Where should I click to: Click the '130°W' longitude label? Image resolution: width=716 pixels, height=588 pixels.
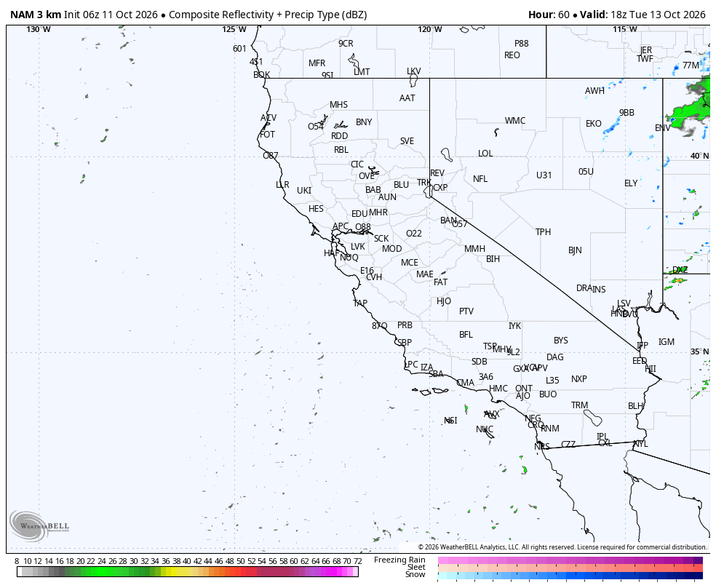[39, 30]
